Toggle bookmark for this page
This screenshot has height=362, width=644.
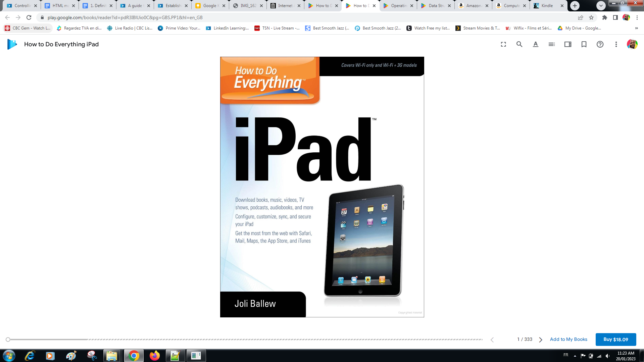pos(584,44)
